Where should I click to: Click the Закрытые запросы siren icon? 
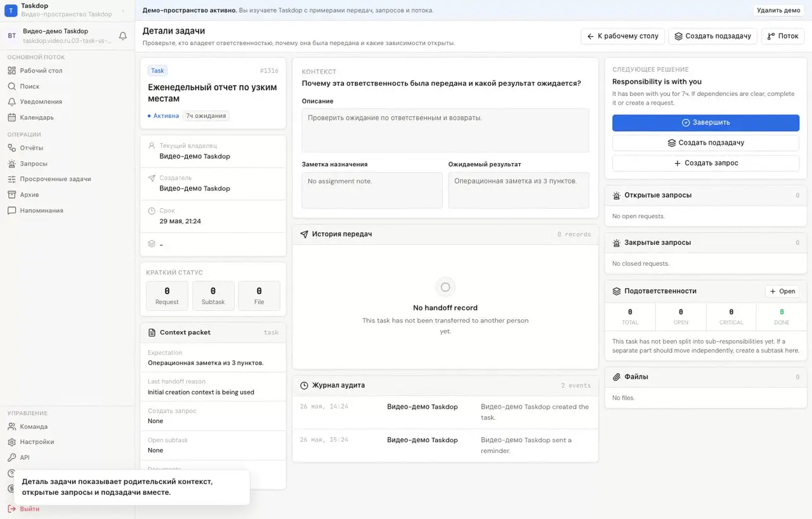coord(617,243)
